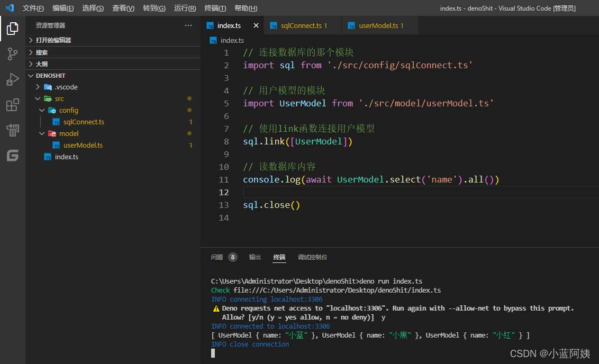Place cursor on empty line 12
The height and width of the screenshot is (364, 599).
[420, 193]
